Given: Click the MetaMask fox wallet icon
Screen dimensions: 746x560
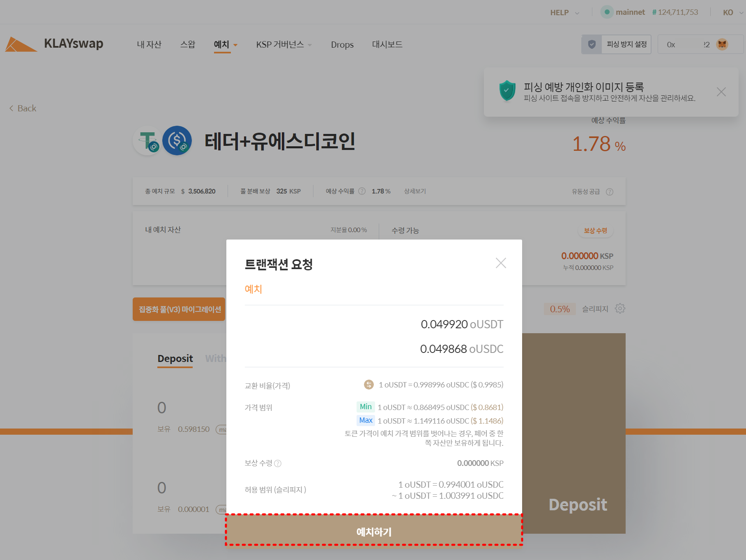Looking at the screenshot, I should pyautogui.click(x=722, y=44).
